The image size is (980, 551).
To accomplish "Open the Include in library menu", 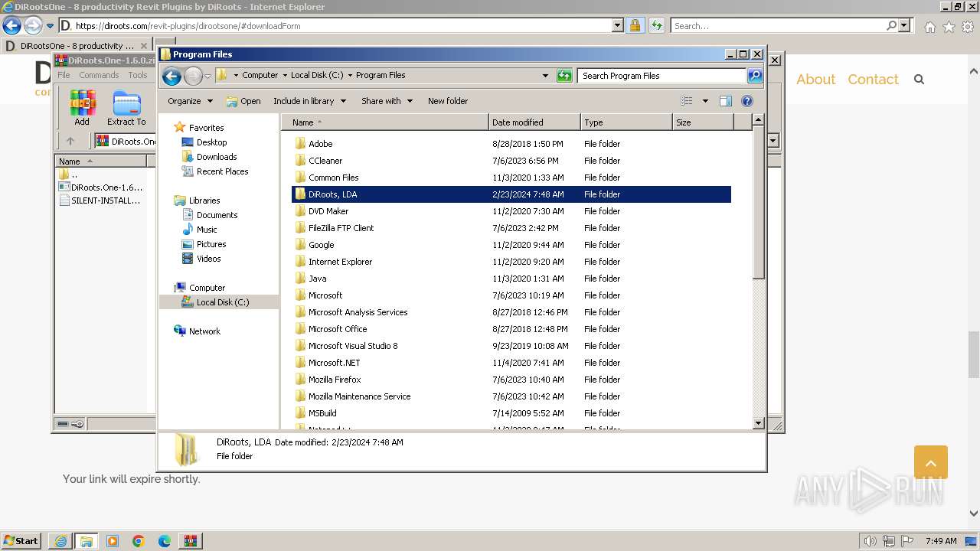I will pyautogui.click(x=309, y=101).
